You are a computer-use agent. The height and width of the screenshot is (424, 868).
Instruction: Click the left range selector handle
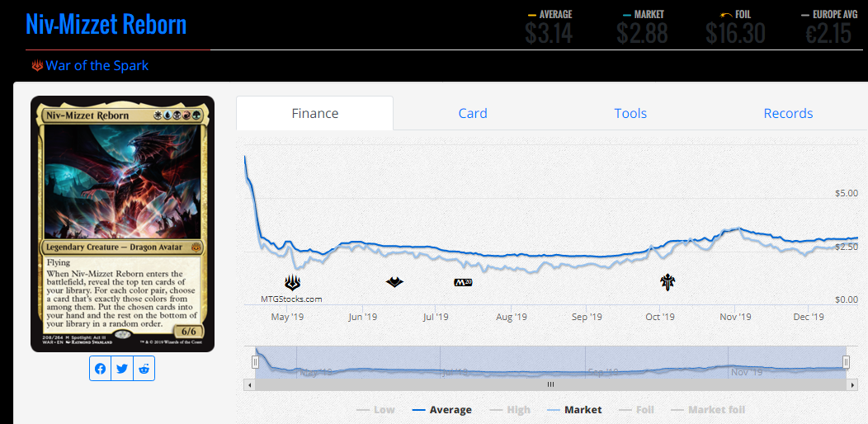click(255, 362)
